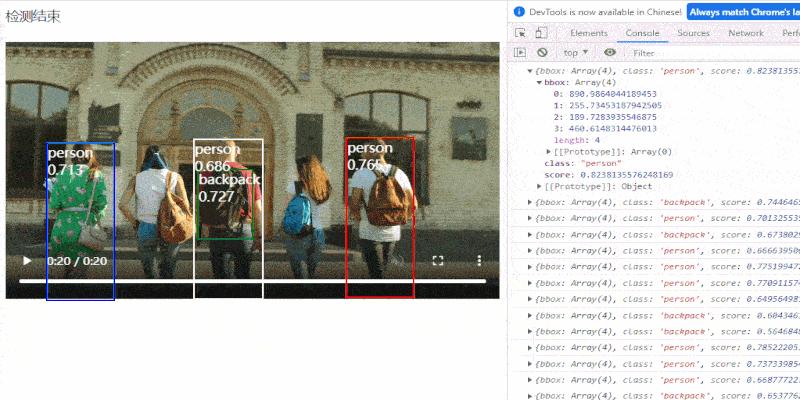The height and width of the screenshot is (400, 800).
Task: Expand the backpack object with score 0.6043
Action: coord(530,315)
